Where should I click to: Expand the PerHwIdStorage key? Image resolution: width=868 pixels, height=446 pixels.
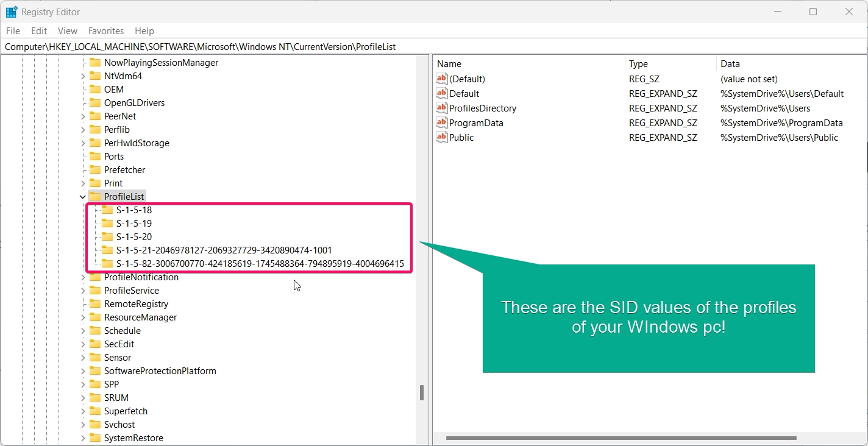(83, 143)
